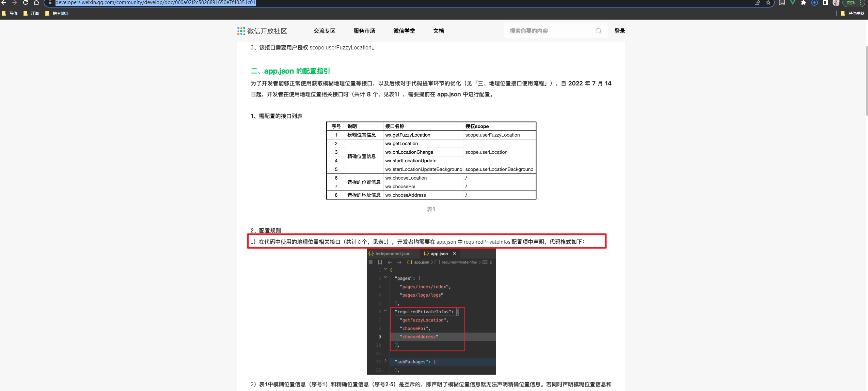Open the browser home page

pos(36,3)
